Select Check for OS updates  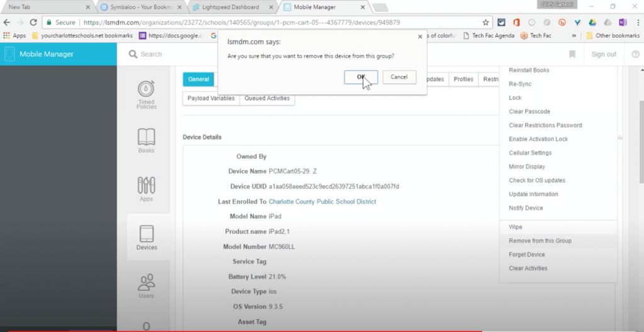pos(537,180)
